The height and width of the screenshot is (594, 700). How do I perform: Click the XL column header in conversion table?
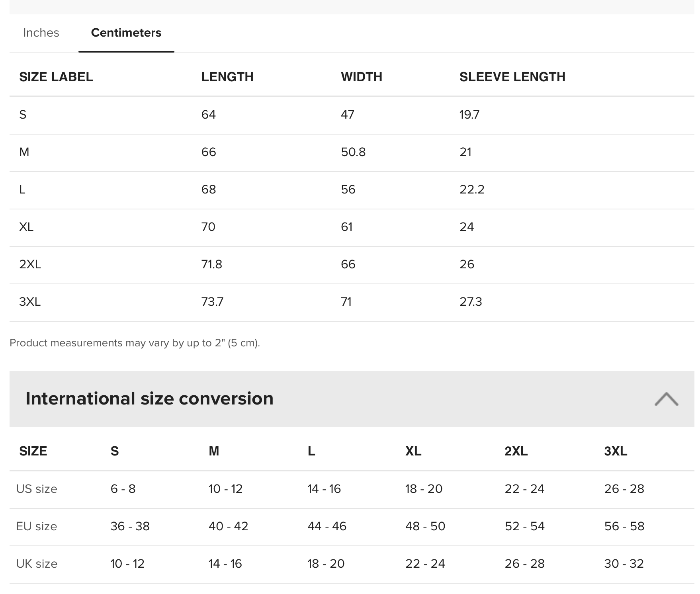413,451
